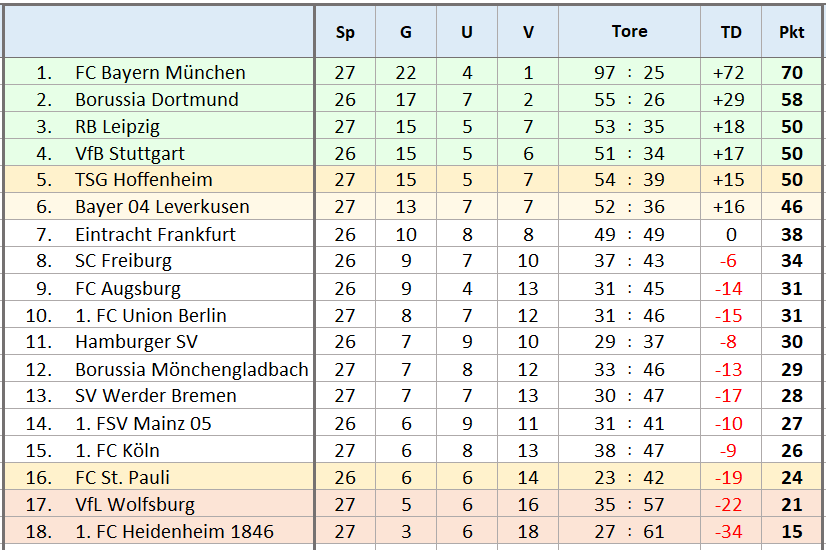Click the U column header
The image size is (826, 550).
click(x=467, y=32)
